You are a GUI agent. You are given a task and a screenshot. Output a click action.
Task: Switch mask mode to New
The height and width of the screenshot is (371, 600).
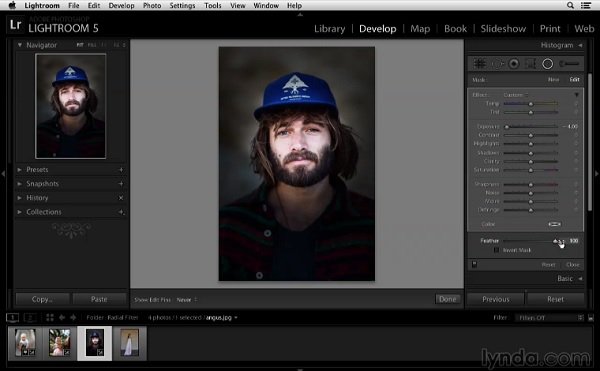(x=553, y=80)
